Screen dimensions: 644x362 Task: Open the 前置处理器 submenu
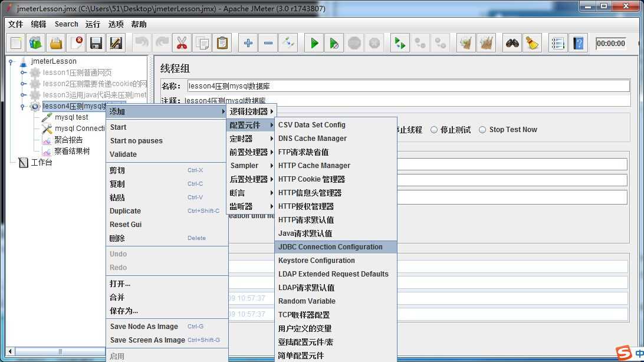click(x=251, y=152)
